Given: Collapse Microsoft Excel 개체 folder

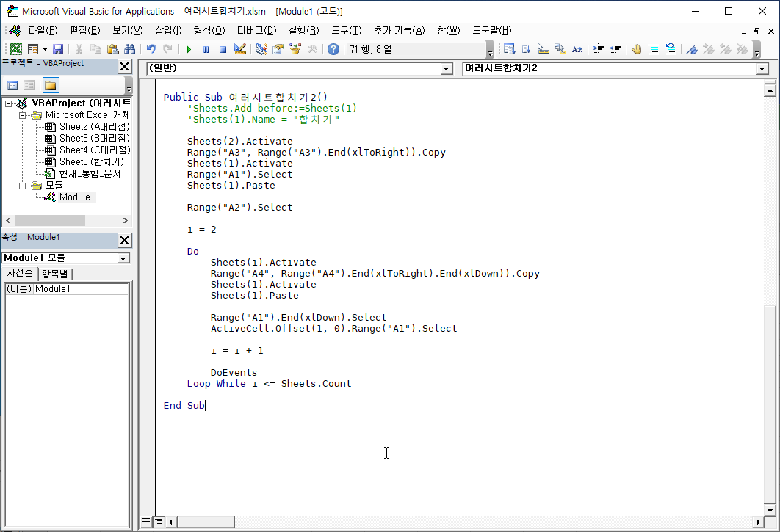Looking at the screenshot, I should pyautogui.click(x=22, y=115).
